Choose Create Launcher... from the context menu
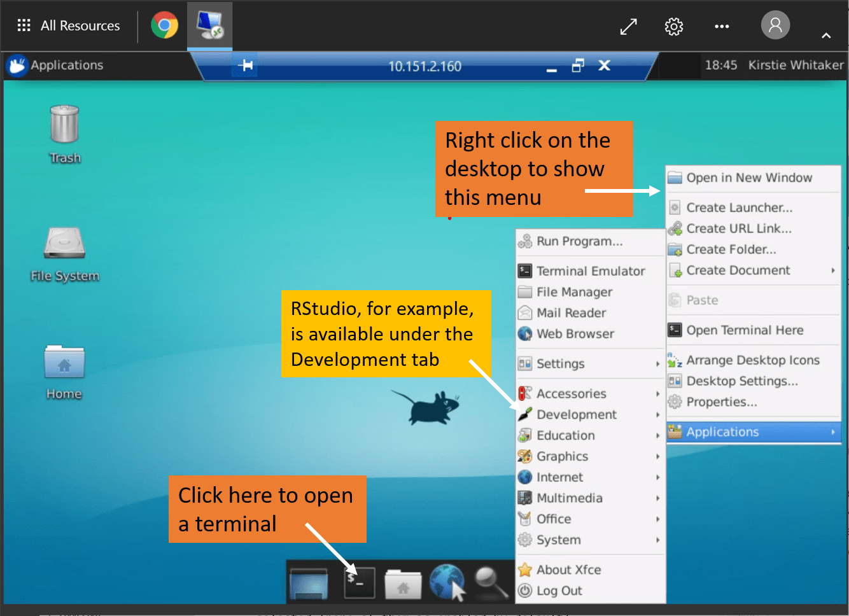 click(x=754, y=207)
